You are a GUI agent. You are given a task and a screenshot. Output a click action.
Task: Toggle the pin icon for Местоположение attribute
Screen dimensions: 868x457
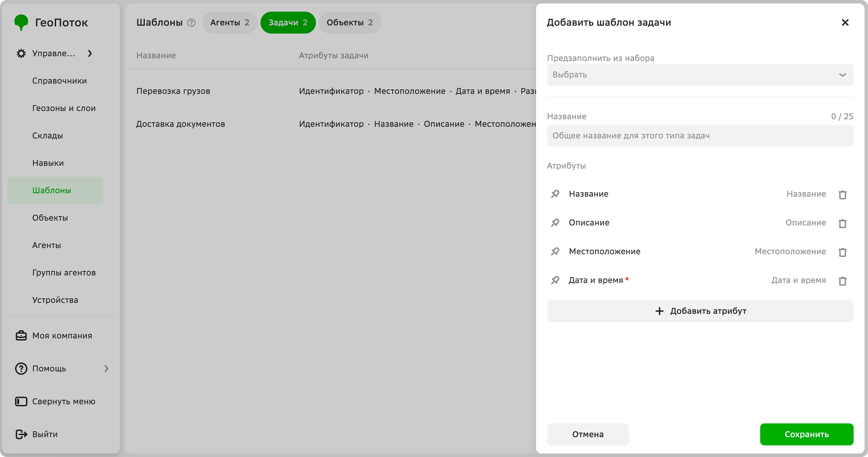click(555, 251)
